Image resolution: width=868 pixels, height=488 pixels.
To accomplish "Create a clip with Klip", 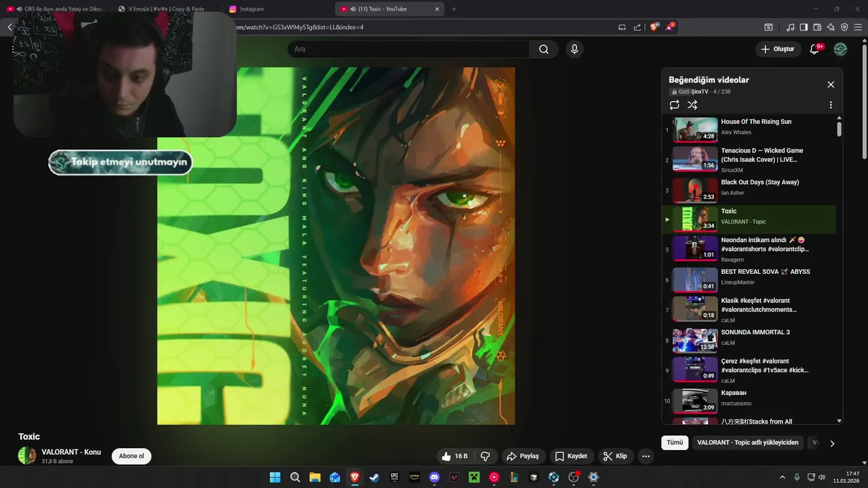I will (x=615, y=456).
